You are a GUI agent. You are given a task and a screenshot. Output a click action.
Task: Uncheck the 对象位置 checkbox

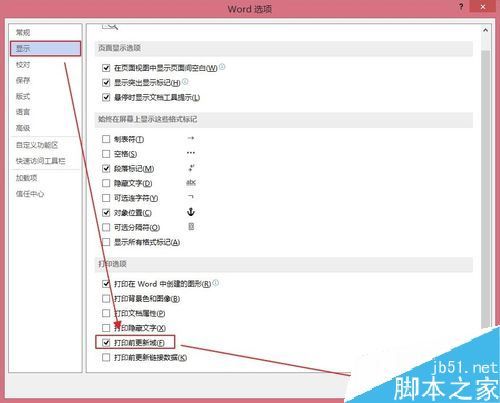[106, 213]
